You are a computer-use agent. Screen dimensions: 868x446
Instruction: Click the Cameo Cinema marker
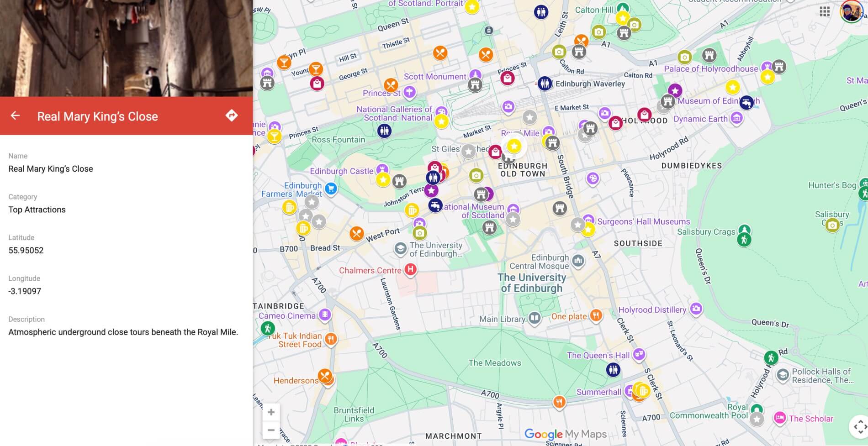tap(324, 315)
